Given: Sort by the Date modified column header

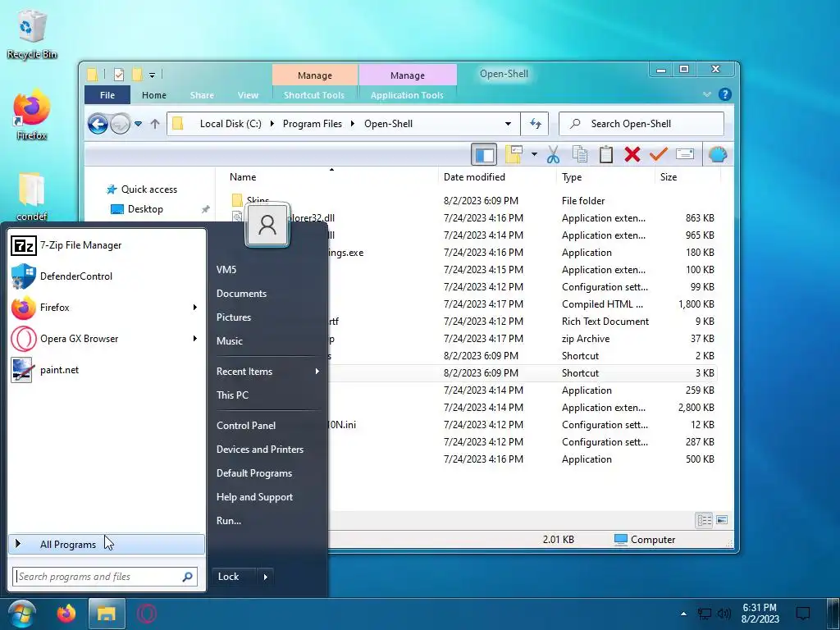Looking at the screenshot, I should [x=497, y=177].
